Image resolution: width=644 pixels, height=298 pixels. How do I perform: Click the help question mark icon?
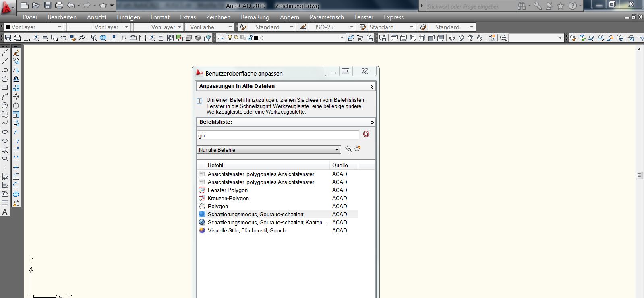(572, 6)
